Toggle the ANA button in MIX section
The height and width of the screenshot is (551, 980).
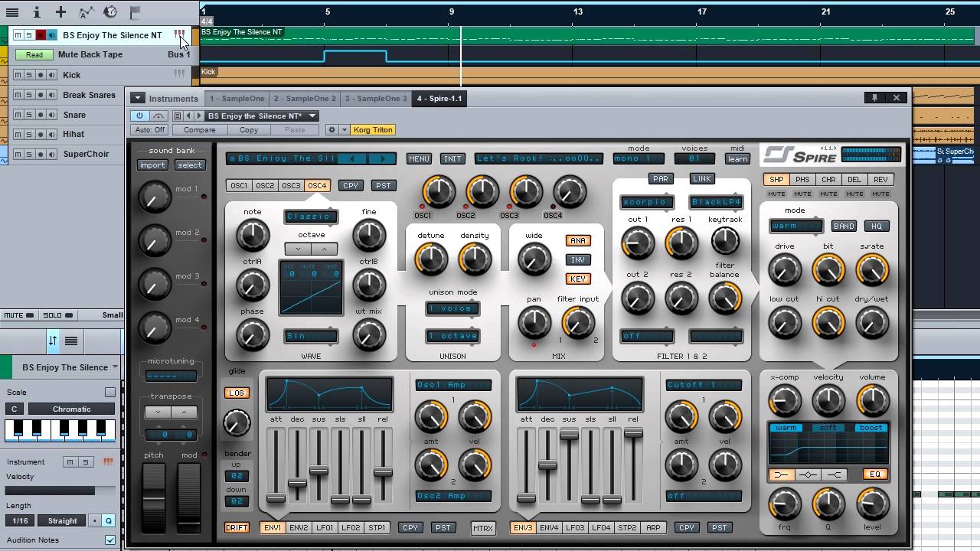click(578, 240)
